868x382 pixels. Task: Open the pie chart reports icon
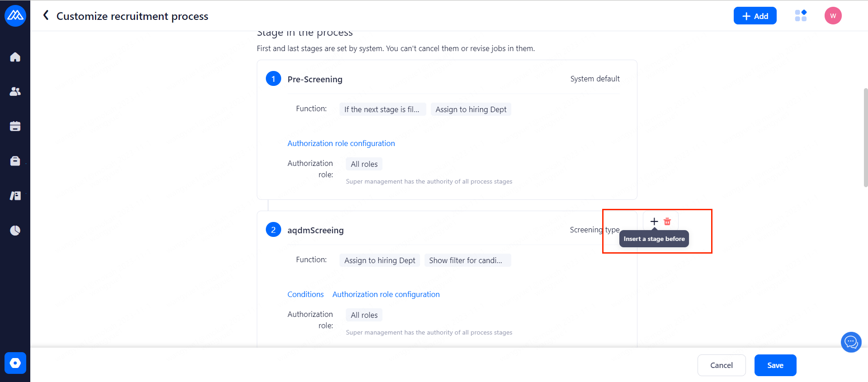[x=15, y=231]
